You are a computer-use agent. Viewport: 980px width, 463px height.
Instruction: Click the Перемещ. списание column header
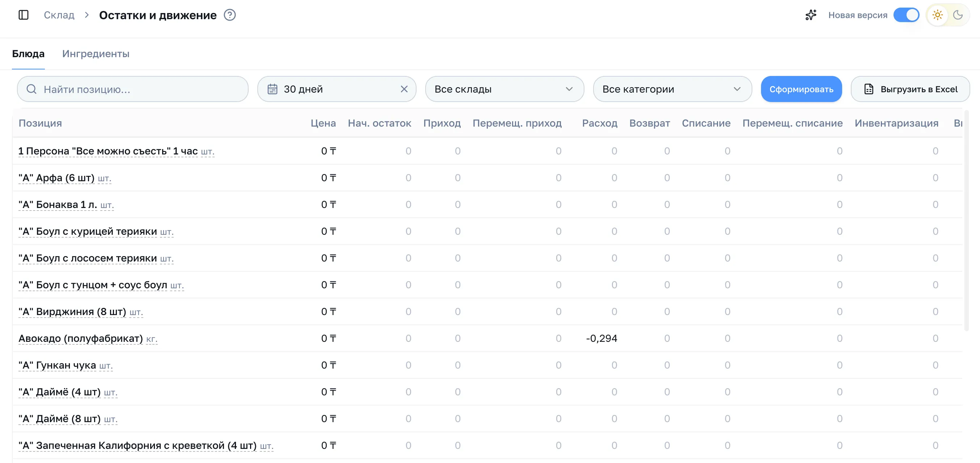[x=793, y=123]
